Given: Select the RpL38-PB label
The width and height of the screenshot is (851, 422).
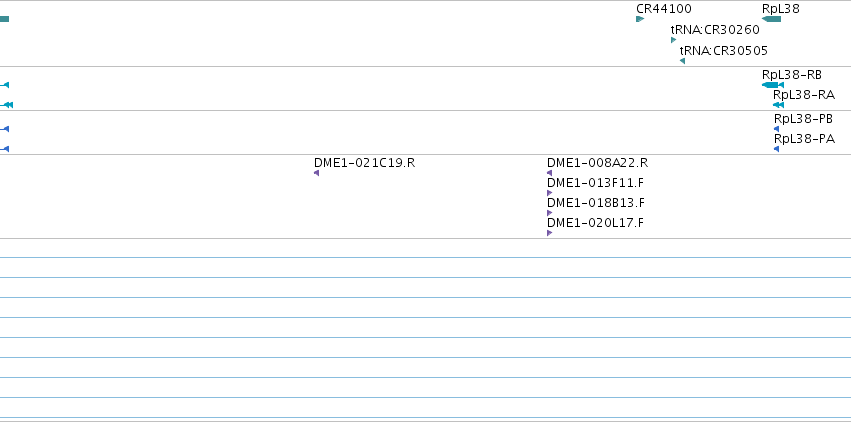Looking at the screenshot, I should pos(803,119).
